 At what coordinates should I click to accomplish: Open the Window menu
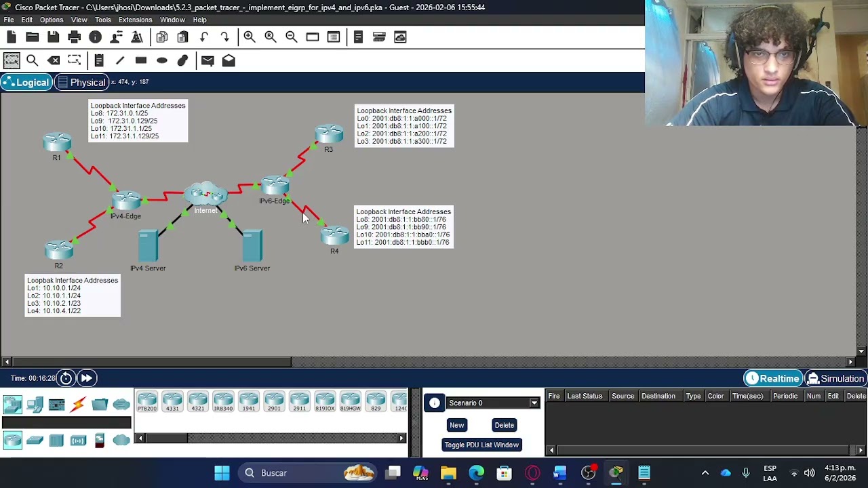[172, 20]
